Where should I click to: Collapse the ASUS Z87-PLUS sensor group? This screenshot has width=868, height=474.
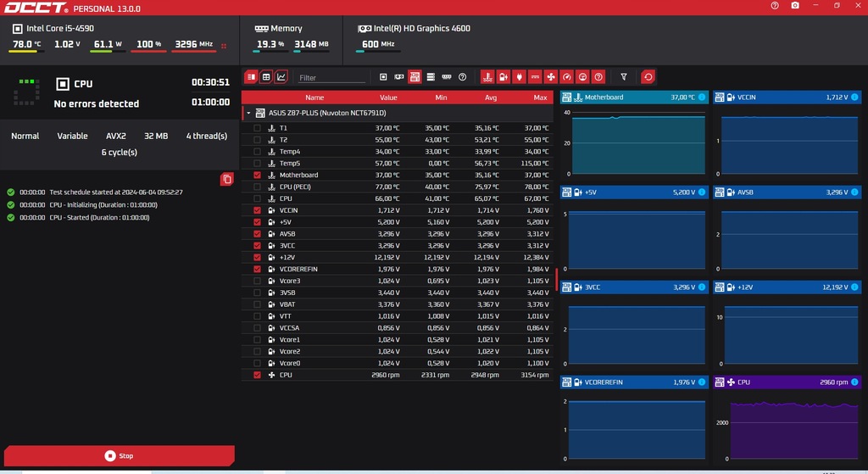(248, 113)
